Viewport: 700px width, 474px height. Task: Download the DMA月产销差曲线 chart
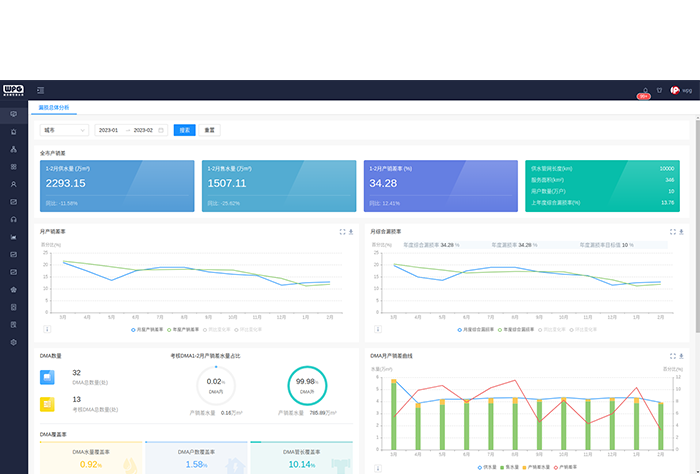[x=682, y=355]
